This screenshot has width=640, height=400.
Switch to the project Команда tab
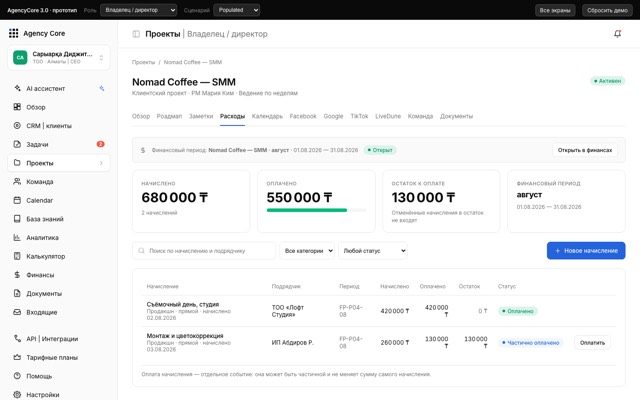tap(420, 116)
